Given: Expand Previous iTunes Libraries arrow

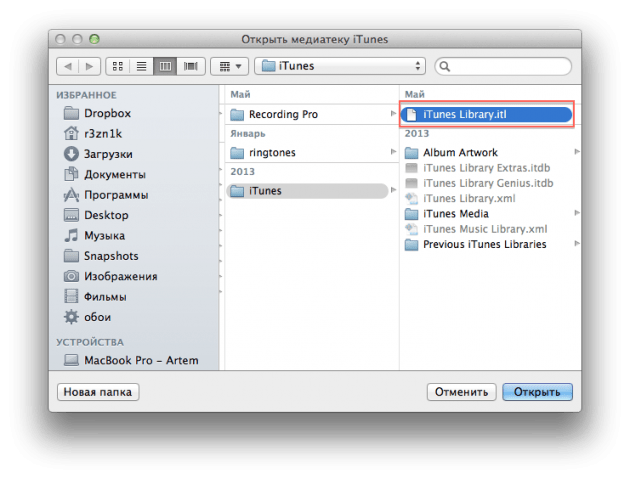Looking at the screenshot, I should (x=577, y=243).
